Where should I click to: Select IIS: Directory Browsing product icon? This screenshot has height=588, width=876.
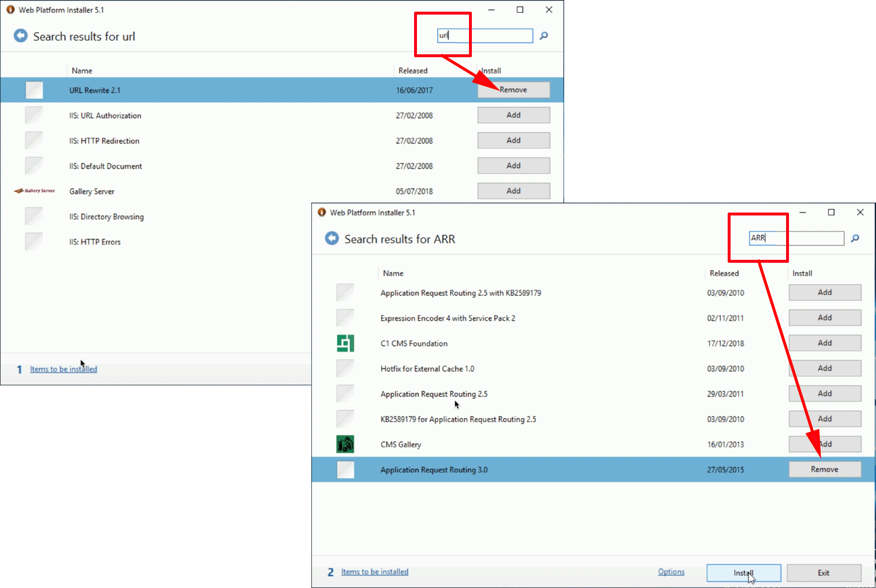pos(34,216)
